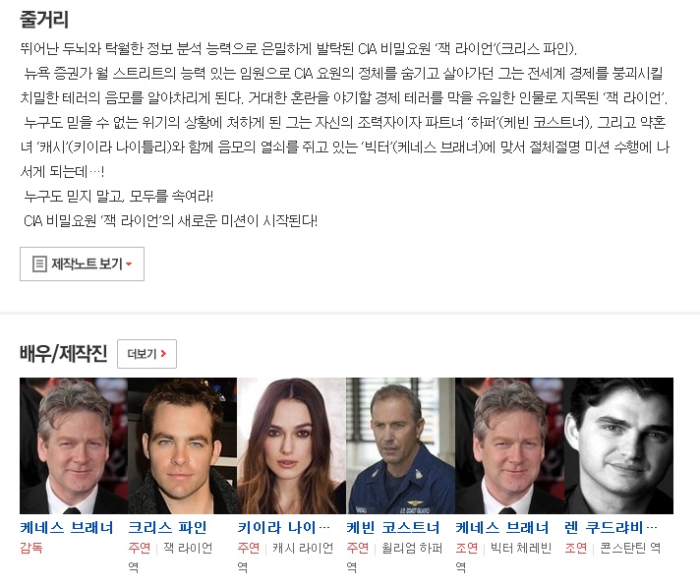700x588 pixels.
Task: Click the 줄거리 section heading
Action: (44, 20)
